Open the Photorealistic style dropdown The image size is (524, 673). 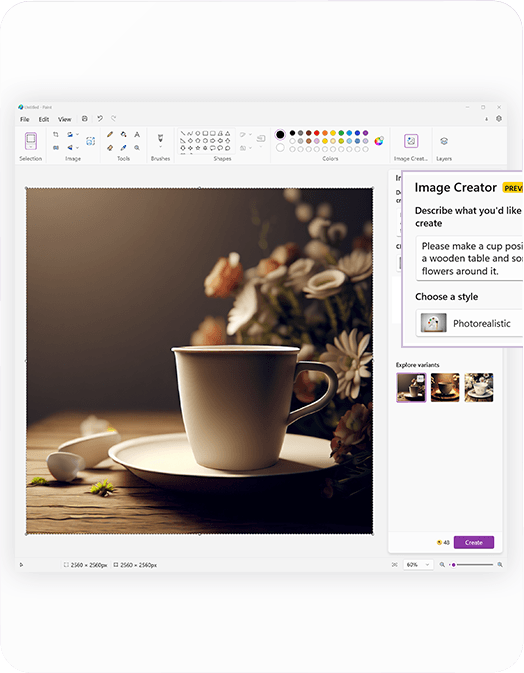pyautogui.click(x=469, y=323)
